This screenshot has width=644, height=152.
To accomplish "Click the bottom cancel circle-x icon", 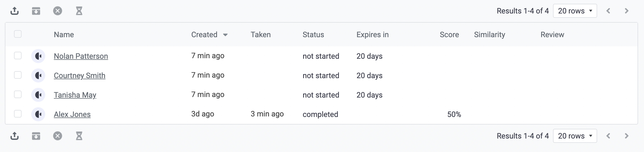I will 58,136.
